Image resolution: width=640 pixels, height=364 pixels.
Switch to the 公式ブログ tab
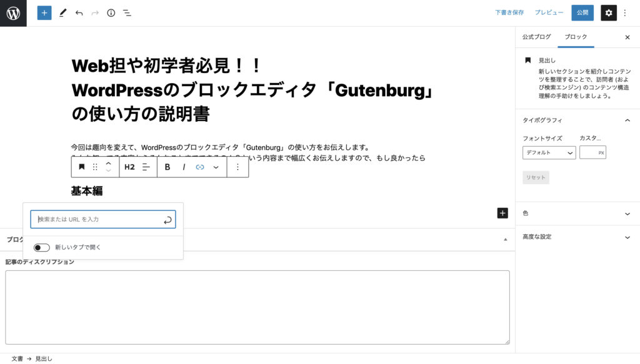click(x=536, y=37)
